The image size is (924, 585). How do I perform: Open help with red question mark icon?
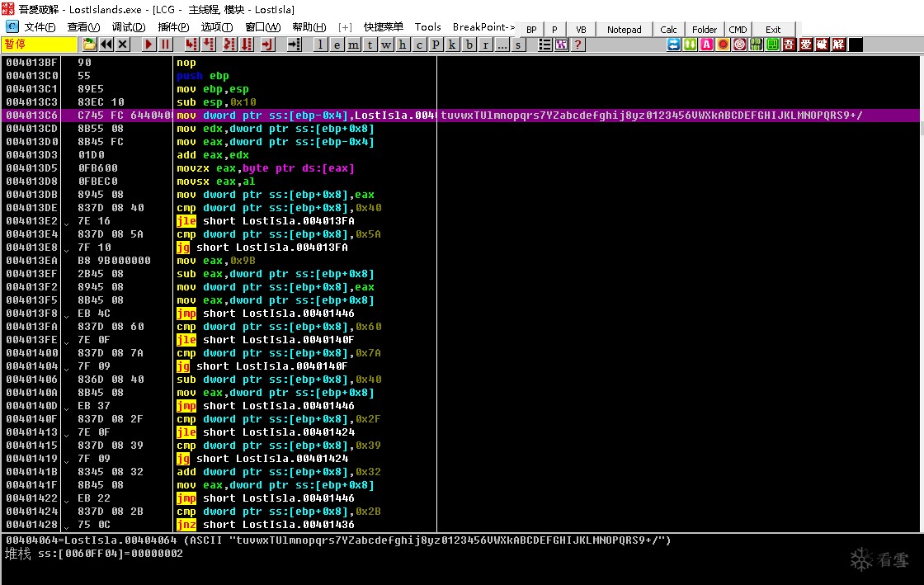pos(578,45)
